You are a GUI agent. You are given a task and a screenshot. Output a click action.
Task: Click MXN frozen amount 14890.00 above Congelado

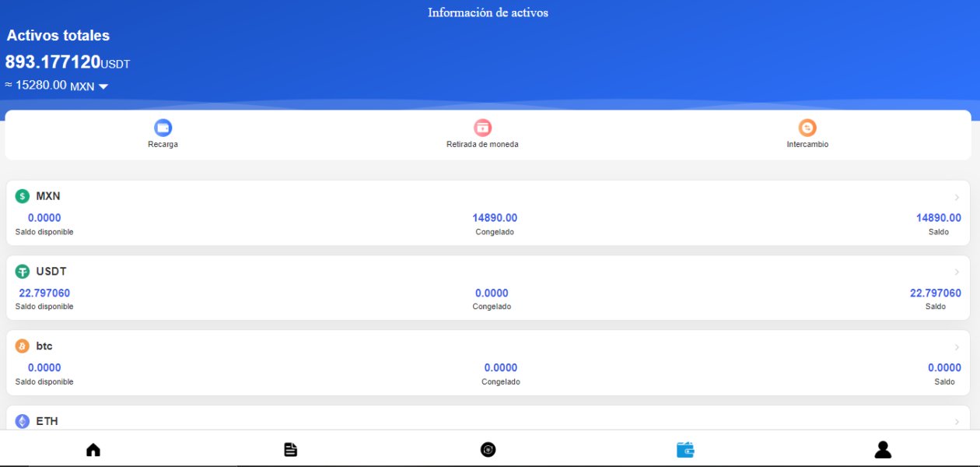click(495, 218)
